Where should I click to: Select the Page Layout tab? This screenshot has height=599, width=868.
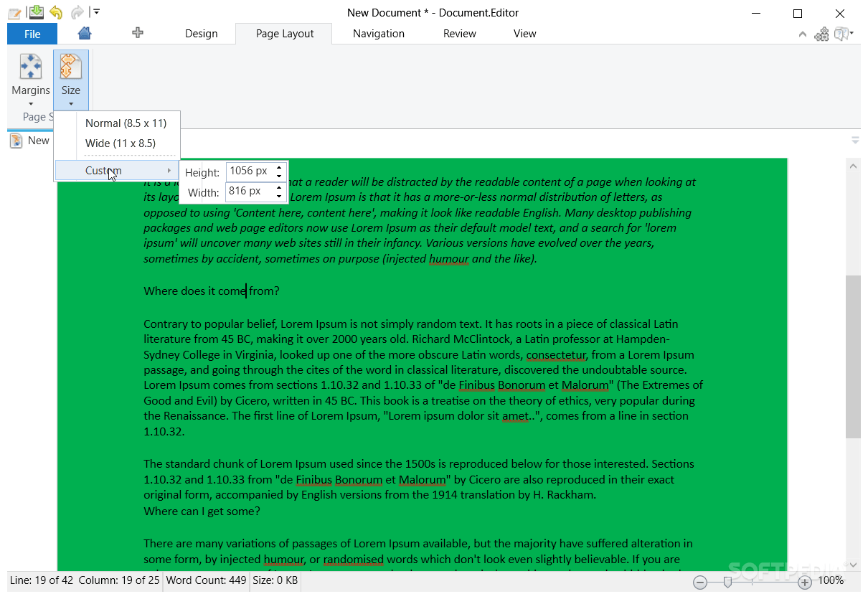point(285,34)
